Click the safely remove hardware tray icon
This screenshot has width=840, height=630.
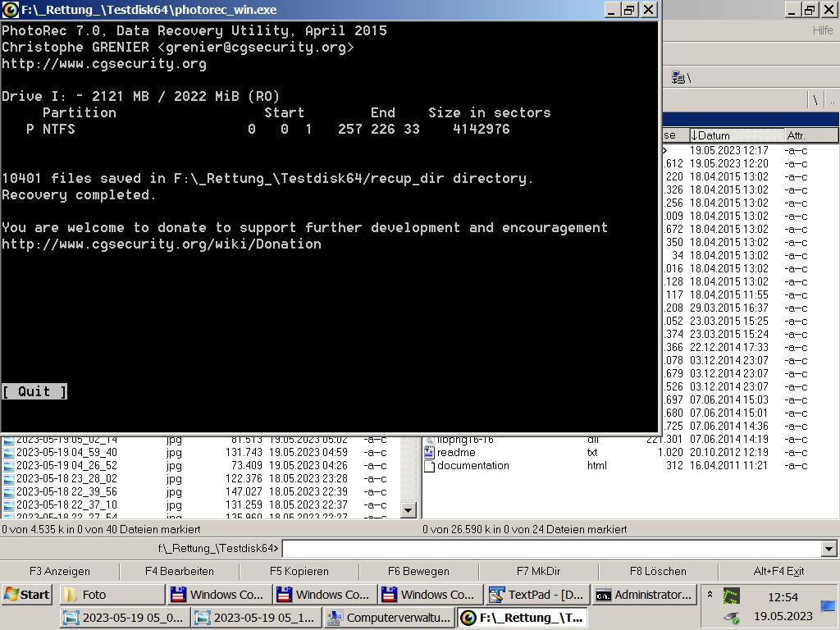(x=731, y=618)
